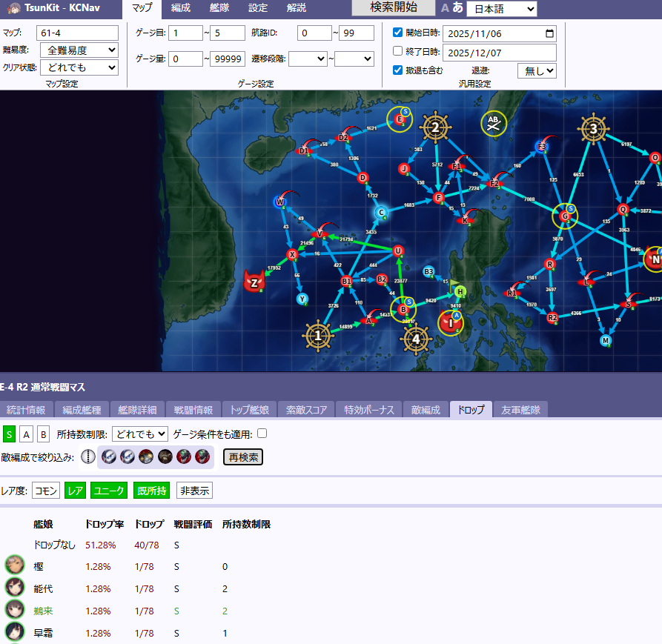Click the all-formations filter icon

(x=87, y=457)
